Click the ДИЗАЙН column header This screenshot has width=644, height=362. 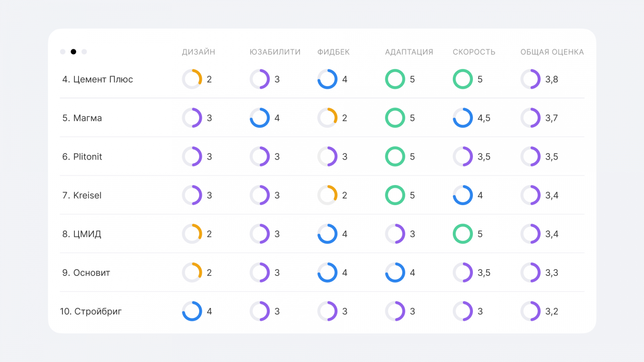198,52
